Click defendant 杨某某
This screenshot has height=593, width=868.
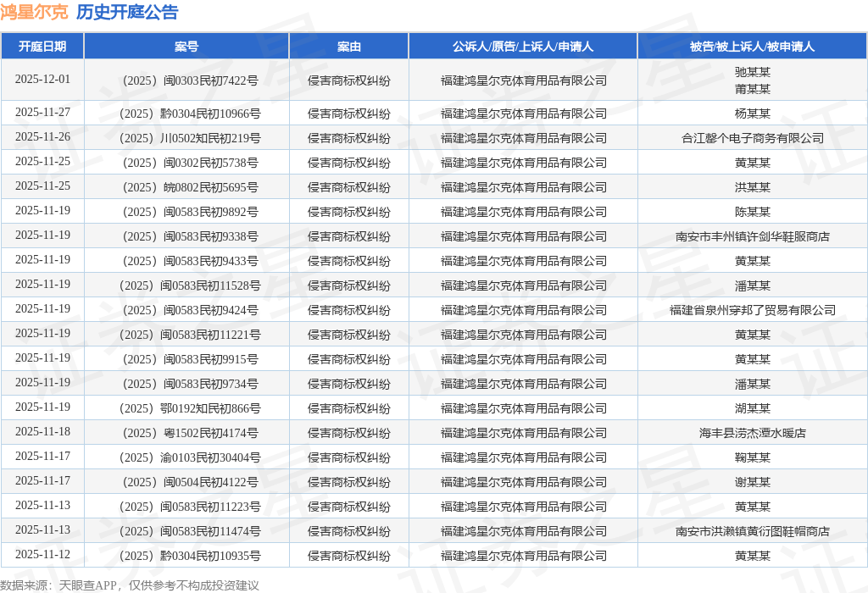click(x=753, y=114)
